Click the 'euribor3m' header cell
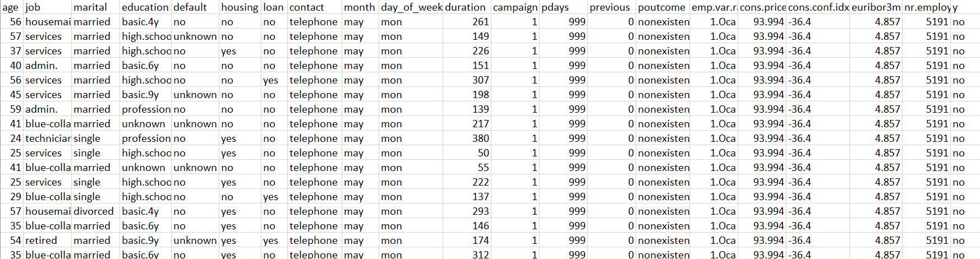This screenshot has height=259, width=980. (x=876, y=7)
